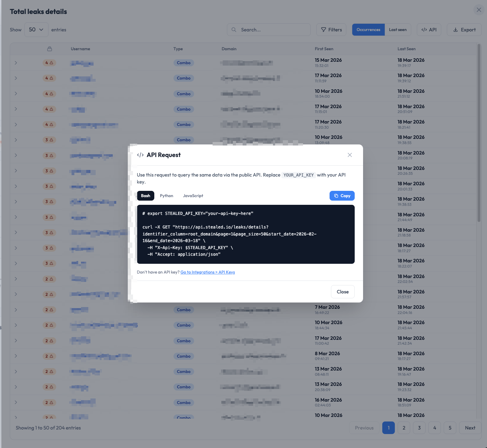Expand the row first seen 15 Mar 2026 15:32:01
This screenshot has width=487, height=448.
click(16, 63)
